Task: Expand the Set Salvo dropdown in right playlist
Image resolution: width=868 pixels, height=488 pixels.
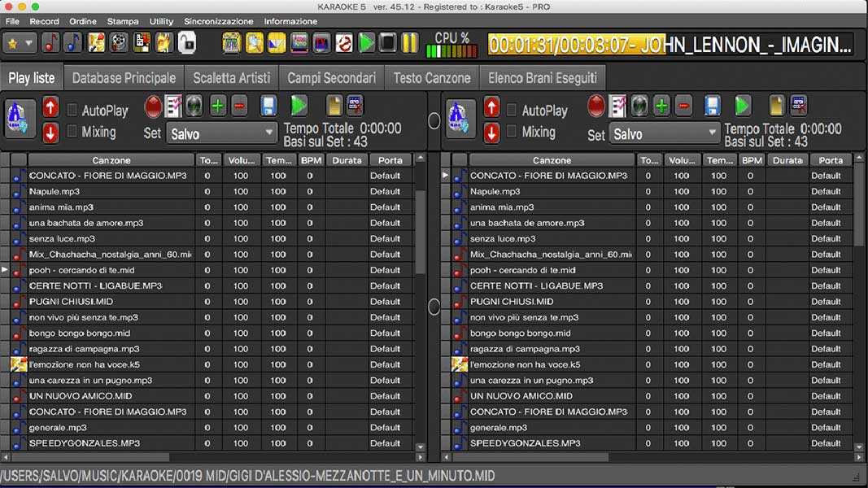Action: click(665, 133)
